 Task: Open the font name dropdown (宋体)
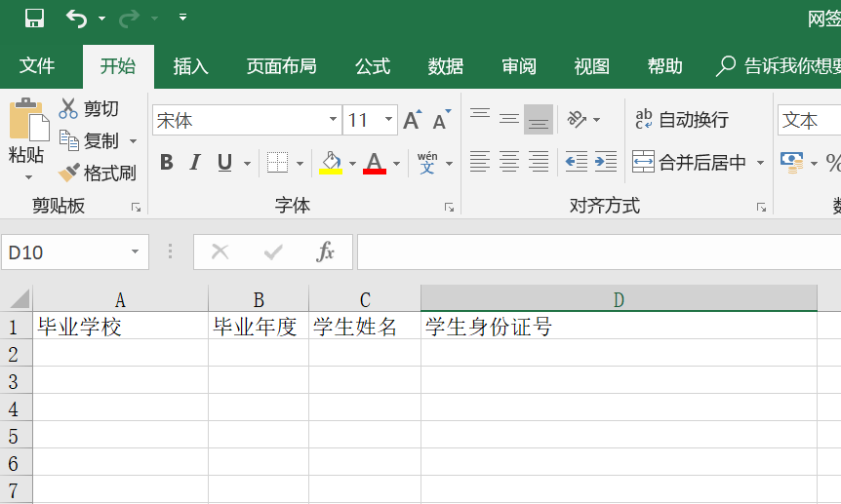(x=333, y=120)
